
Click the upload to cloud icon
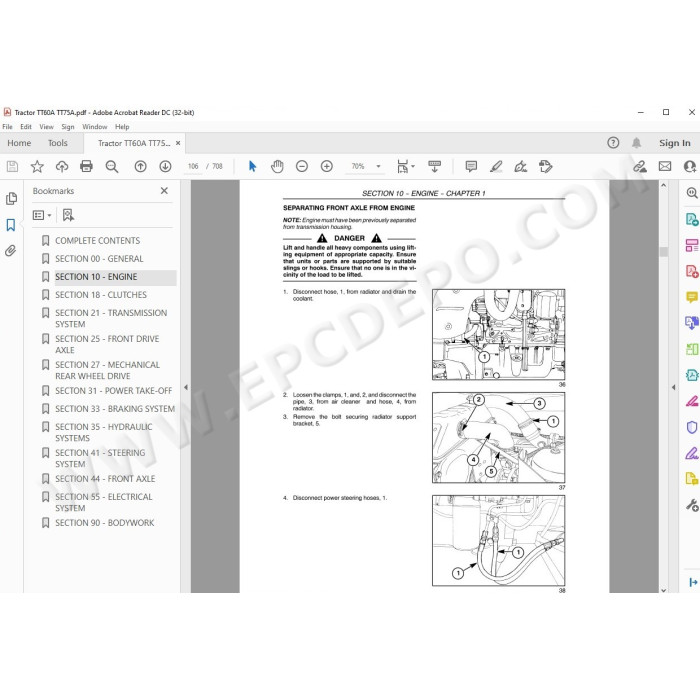point(62,167)
